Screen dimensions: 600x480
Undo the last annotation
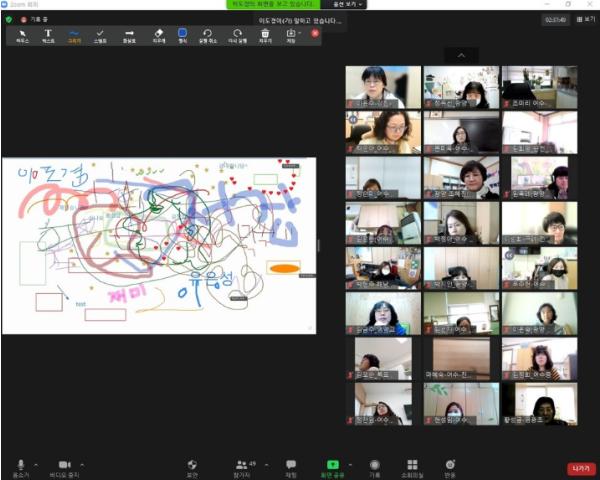pos(208,36)
